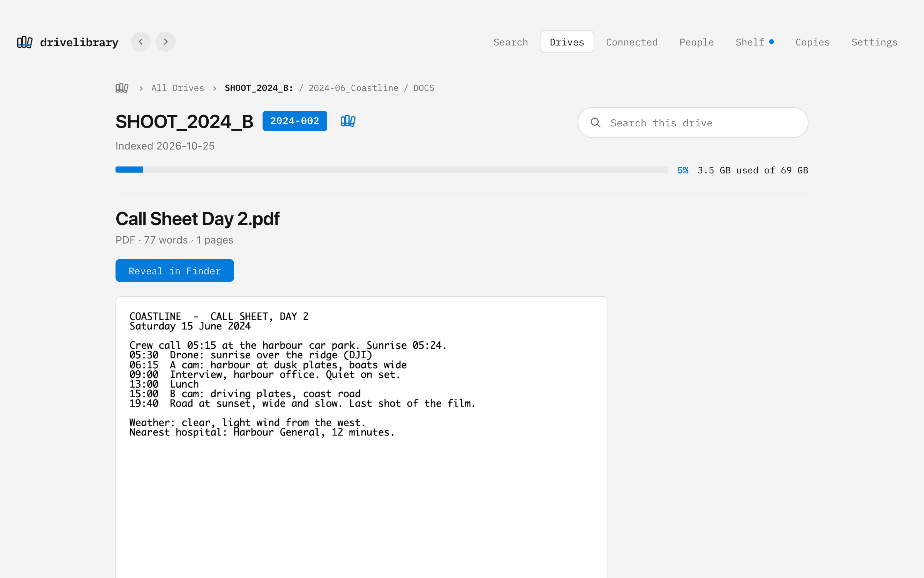Click the Nearest hospital line in preview
Viewport: 924px width, 578px height.
pos(262,432)
